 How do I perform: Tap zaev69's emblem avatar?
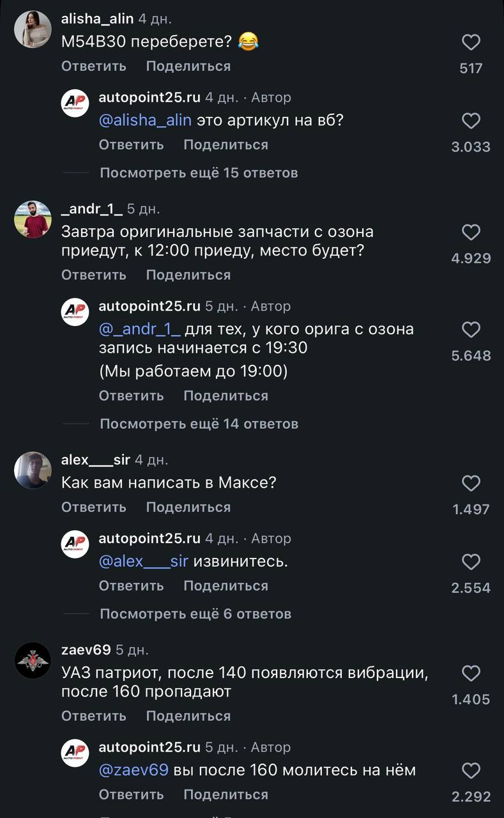pyautogui.click(x=33, y=661)
